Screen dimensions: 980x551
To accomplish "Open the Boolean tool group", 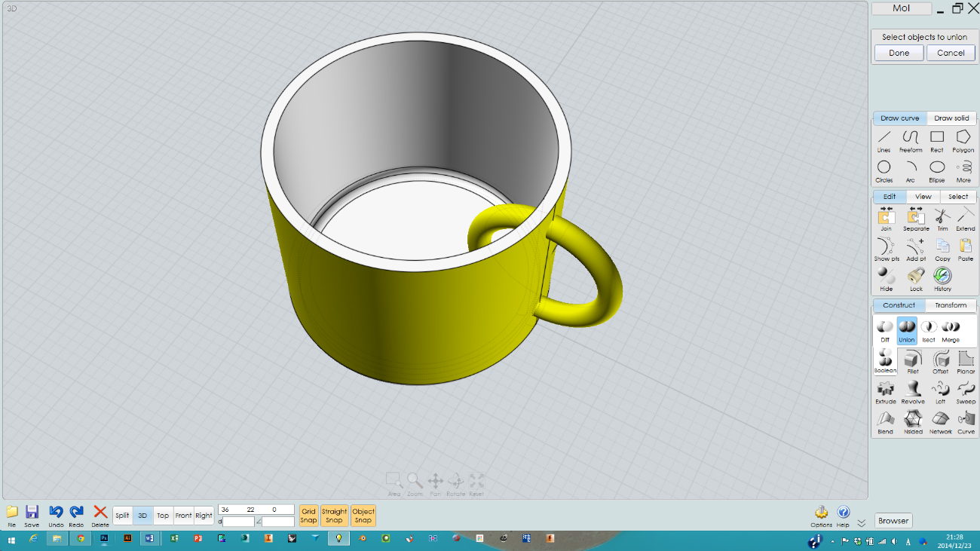I will 886,361.
